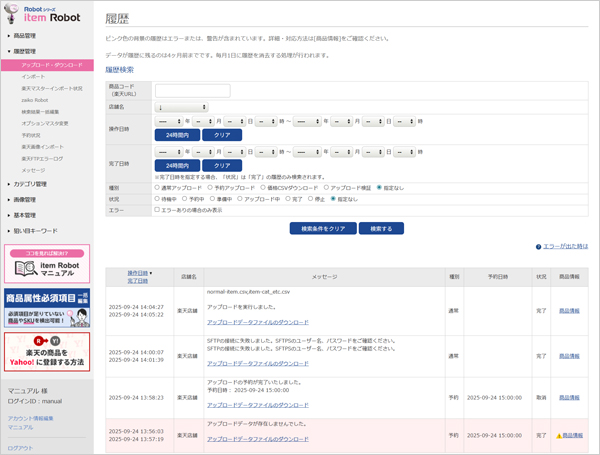This screenshot has height=455, width=600.
Task: Open the 楽天の商品をYahoo!に登録する方法 banner
Action: 47,352
